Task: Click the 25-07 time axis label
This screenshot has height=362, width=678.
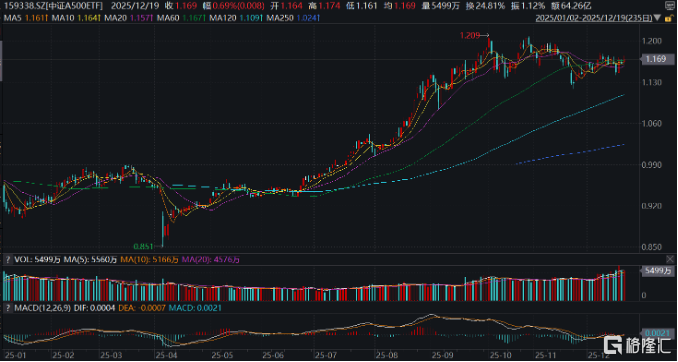Action: click(326, 355)
